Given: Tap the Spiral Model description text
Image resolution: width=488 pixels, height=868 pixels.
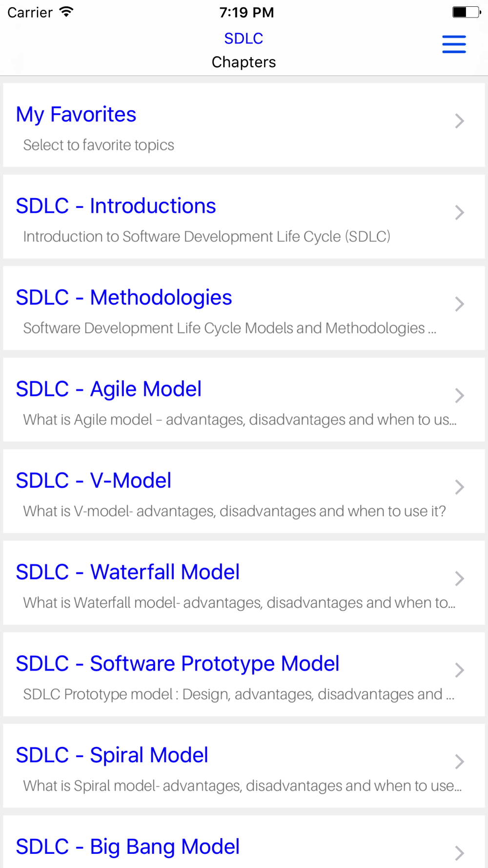Looking at the screenshot, I should tap(242, 786).
